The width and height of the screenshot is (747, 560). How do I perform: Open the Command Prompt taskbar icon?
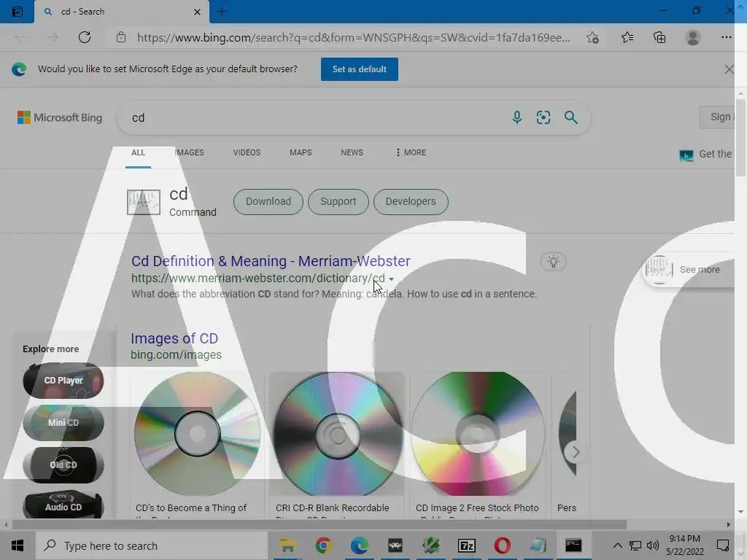[573, 545]
